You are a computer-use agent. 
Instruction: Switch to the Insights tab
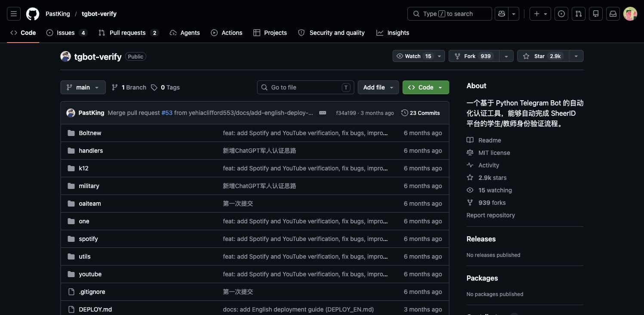click(x=393, y=33)
